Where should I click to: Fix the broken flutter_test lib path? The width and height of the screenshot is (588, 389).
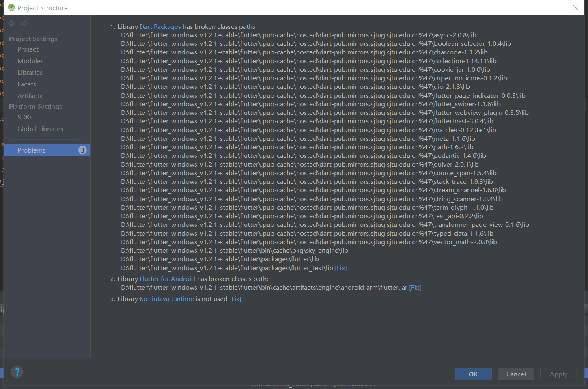340,268
